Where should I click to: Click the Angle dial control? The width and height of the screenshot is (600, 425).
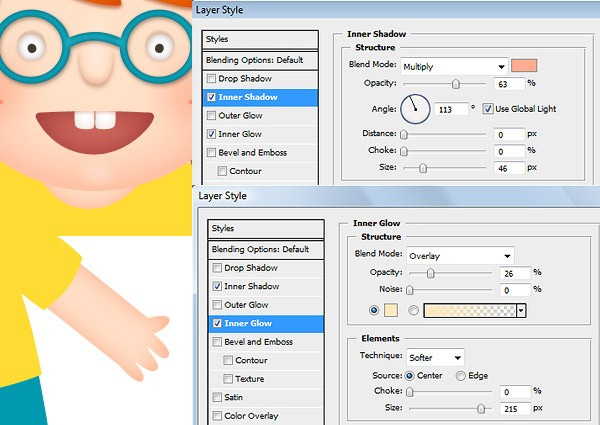[416, 109]
